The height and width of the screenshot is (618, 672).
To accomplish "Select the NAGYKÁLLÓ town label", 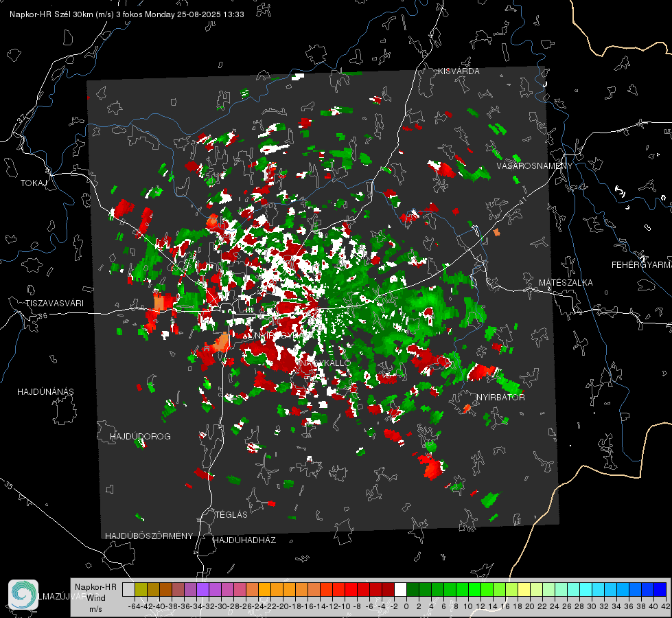I will click(325, 363).
